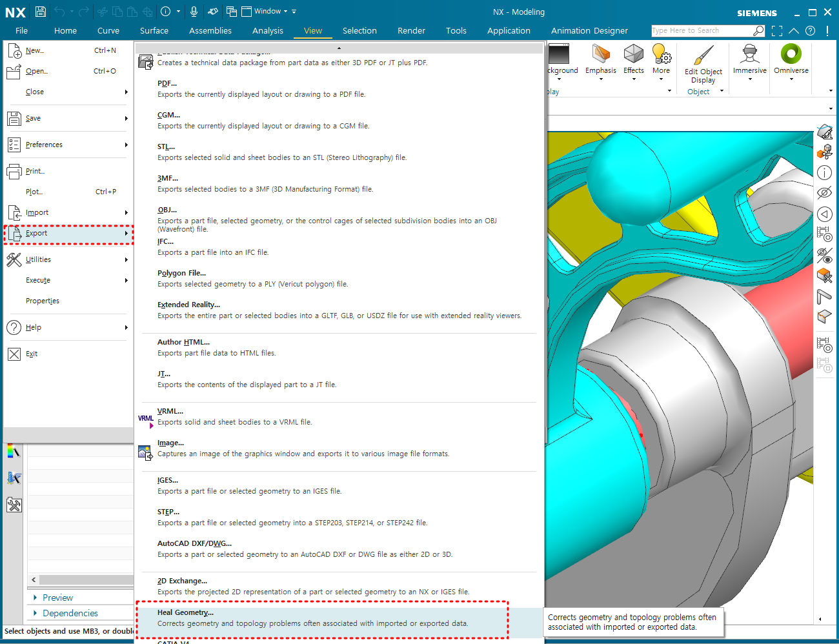Click the Effects cube icon in the ribbon
839x644 pixels.
(x=634, y=54)
